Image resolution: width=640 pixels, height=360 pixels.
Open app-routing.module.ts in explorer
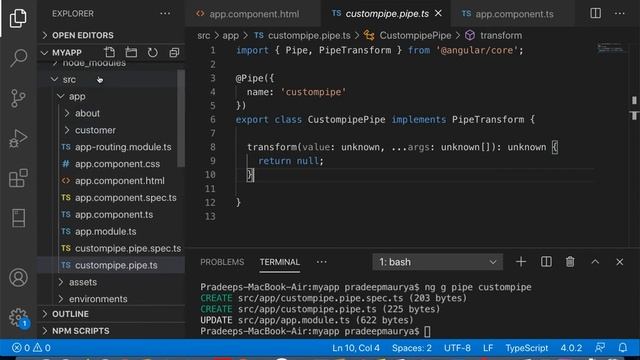(x=110, y=147)
